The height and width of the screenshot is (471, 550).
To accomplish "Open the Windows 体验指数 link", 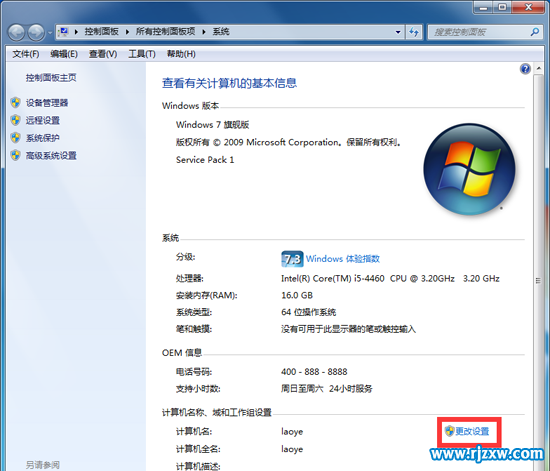I will coord(343,259).
